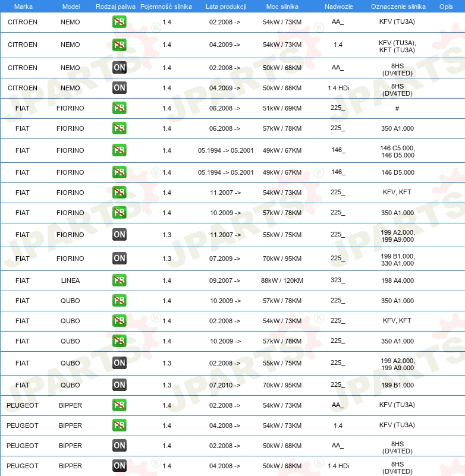Click petrol icon in Peugeot Bipper 04.2008 row
The width and height of the screenshot is (465, 476).
pos(119,425)
